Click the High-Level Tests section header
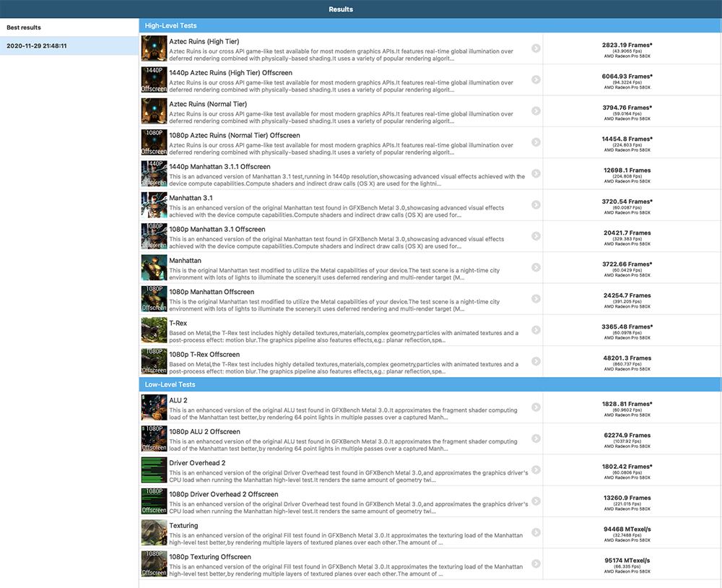722x588 pixels. [x=430, y=26]
